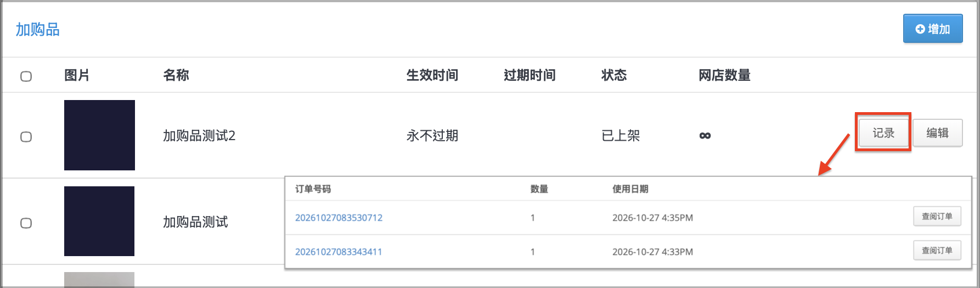Click the 永不过期 cell
980x288 pixels.
(432, 136)
